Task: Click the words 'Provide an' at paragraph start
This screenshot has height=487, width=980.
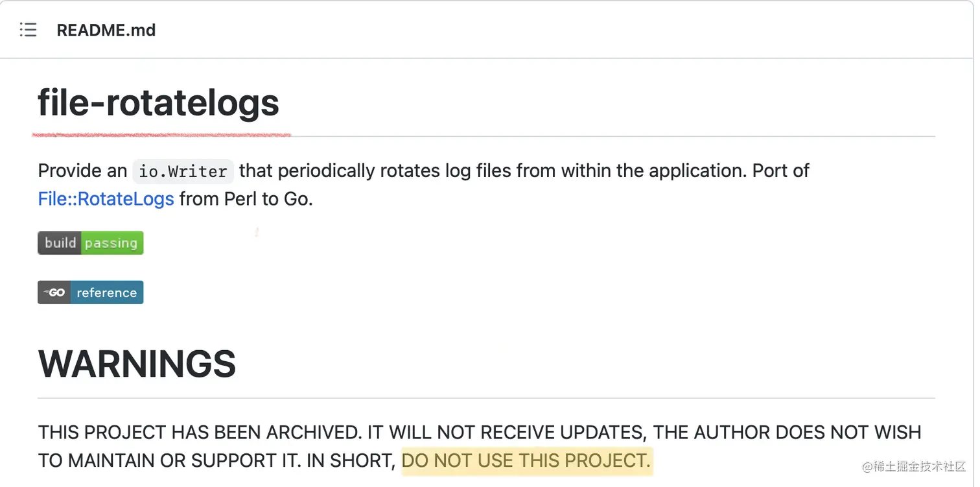Action: tap(82, 171)
